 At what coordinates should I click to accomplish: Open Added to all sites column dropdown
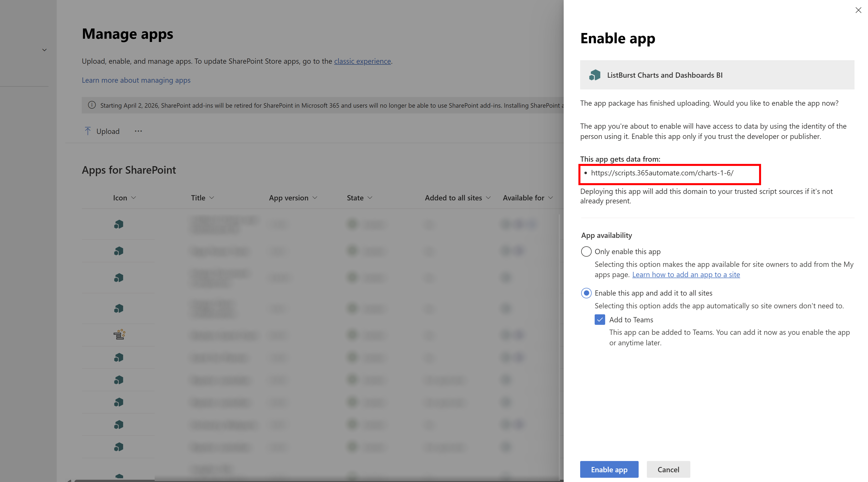(488, 198)
